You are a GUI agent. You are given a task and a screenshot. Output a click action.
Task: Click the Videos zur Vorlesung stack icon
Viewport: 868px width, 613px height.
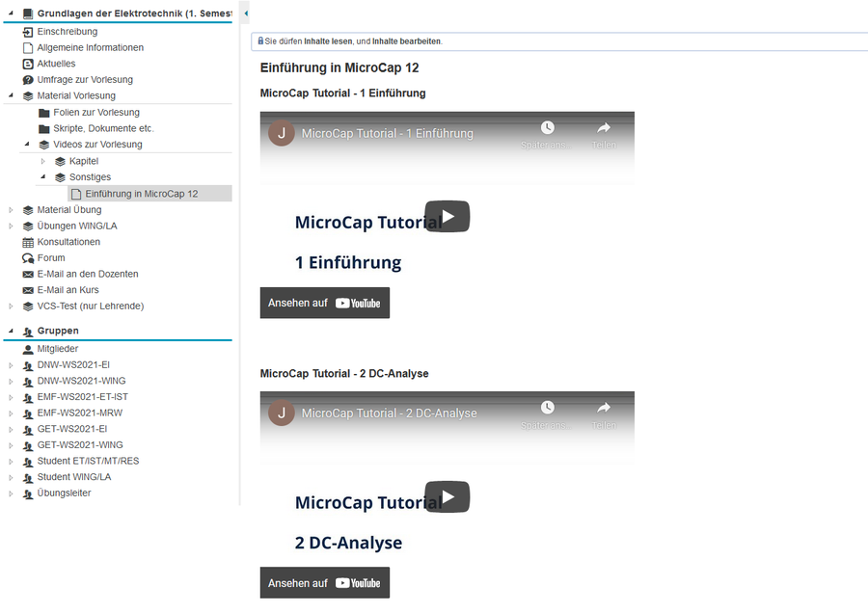pos(44,145)
